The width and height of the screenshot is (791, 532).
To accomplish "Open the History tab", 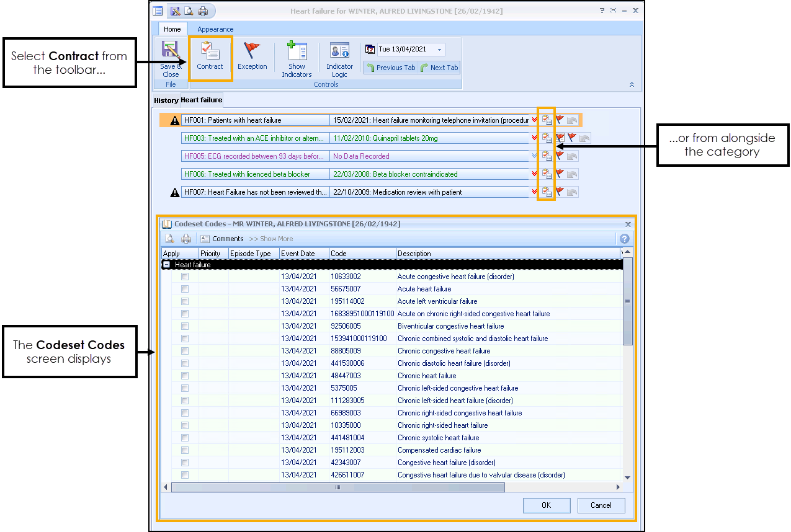I will point(166,100).
